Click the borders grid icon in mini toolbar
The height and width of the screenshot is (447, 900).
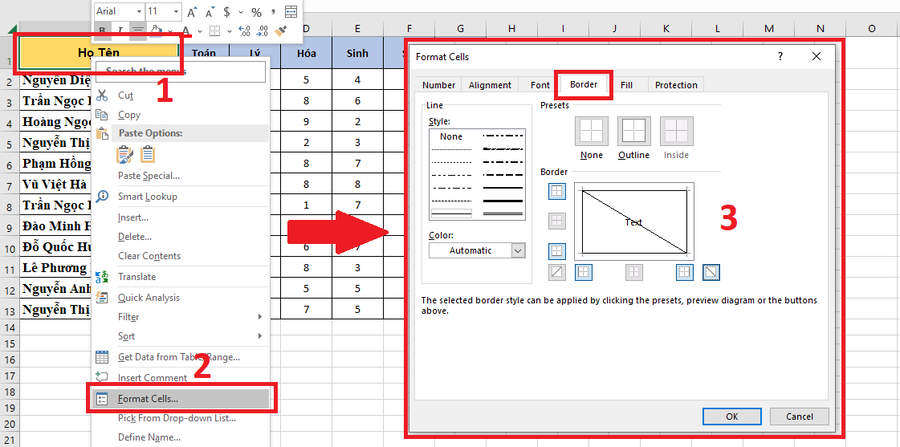click(214, 30)
